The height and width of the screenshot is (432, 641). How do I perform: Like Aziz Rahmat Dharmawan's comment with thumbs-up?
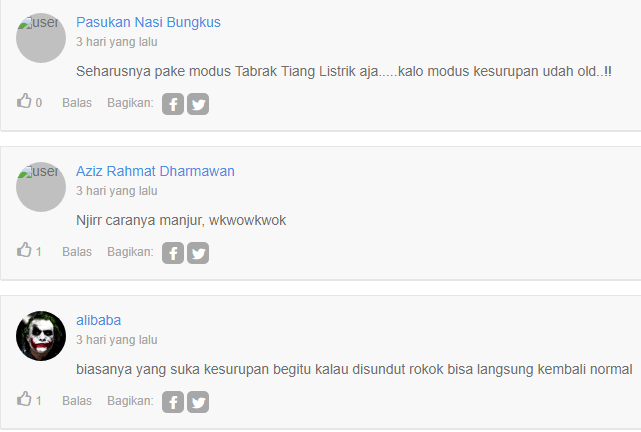[x=24, y=250]
